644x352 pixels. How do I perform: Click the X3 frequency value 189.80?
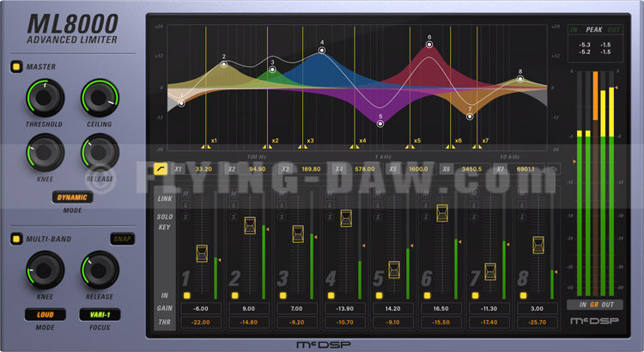(x=311, y=169)
